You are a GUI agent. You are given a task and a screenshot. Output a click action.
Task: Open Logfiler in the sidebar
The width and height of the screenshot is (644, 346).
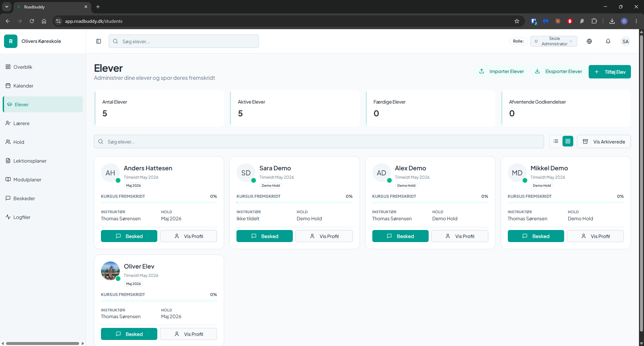coord(43,217)
